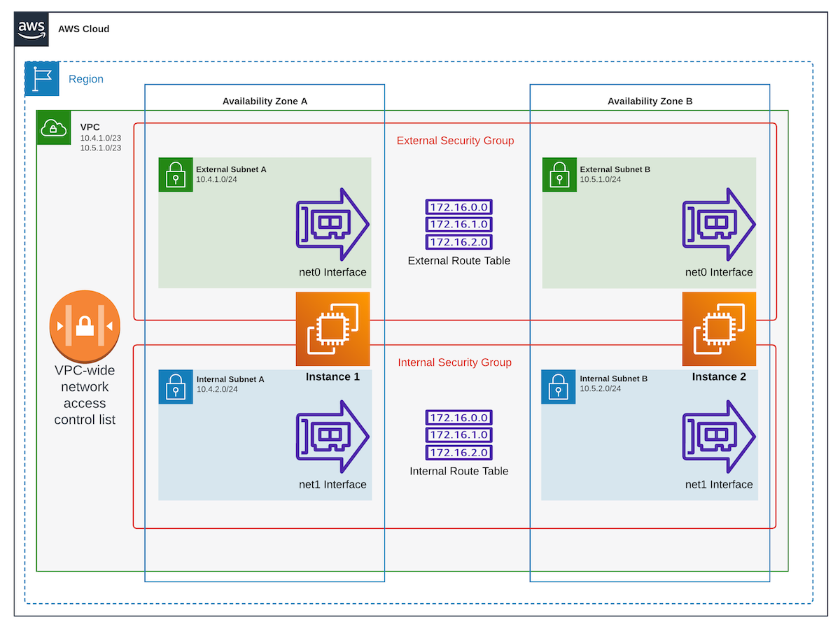Select the VPC-wide network access control list icon

pos(85,325)
